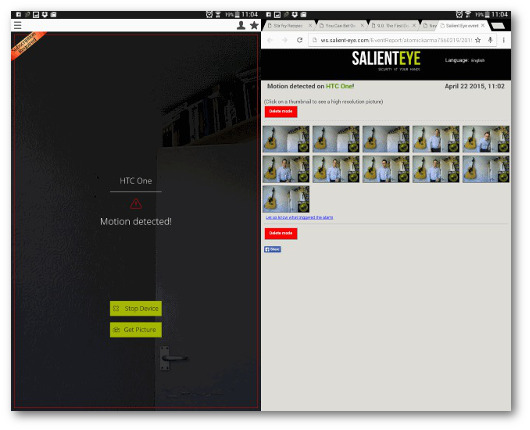Tap the 'April 22 2015, 11:02' timestamp
Image resolution: width=530 pixels, height=430 pixels.
[x=475, y=86]
